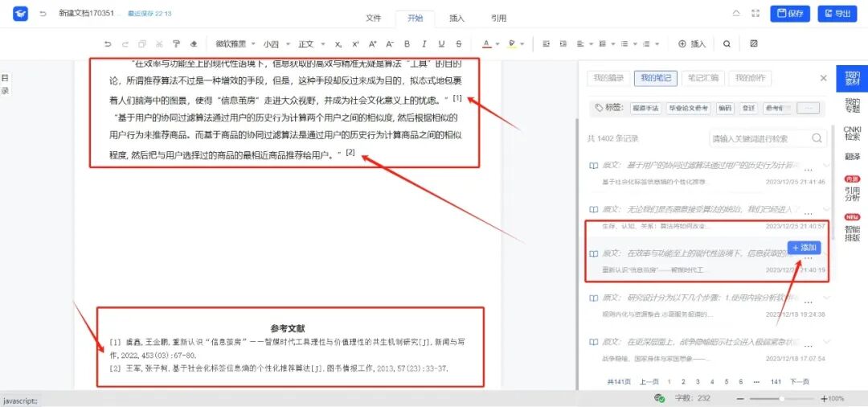Toggle the 报道手法 tag filter
The image size is (868, 407).
click(x=646, y=109)
